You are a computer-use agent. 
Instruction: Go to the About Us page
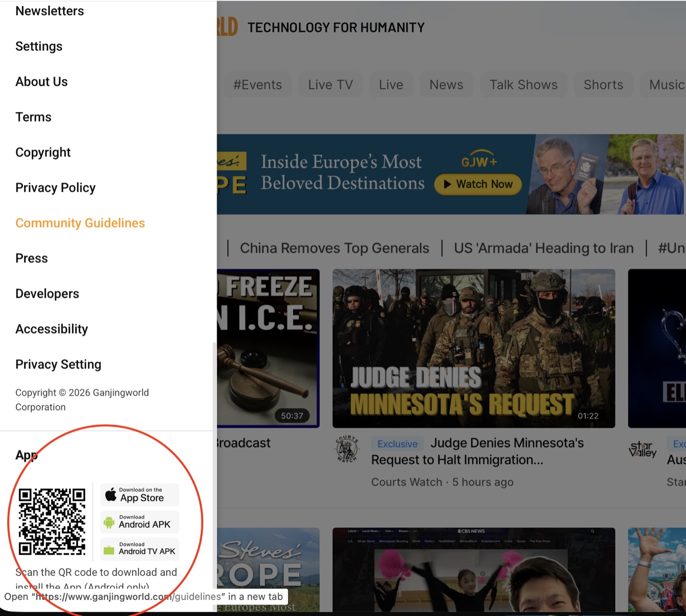click(x=42, y=81)
